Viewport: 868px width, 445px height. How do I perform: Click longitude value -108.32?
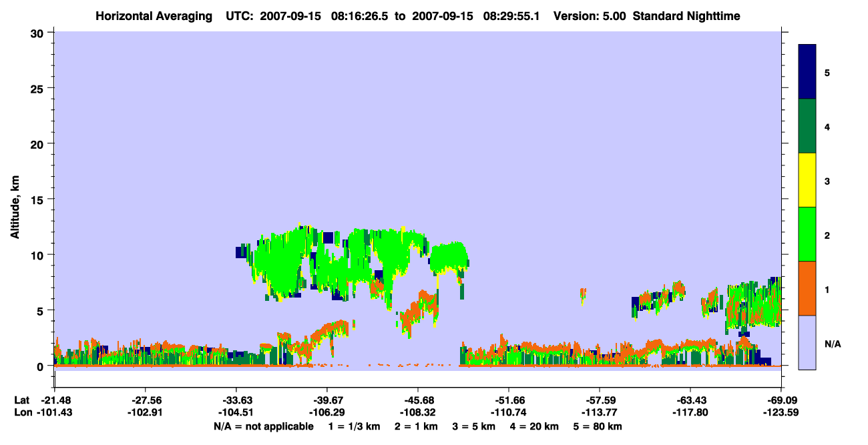coord(417,412)
